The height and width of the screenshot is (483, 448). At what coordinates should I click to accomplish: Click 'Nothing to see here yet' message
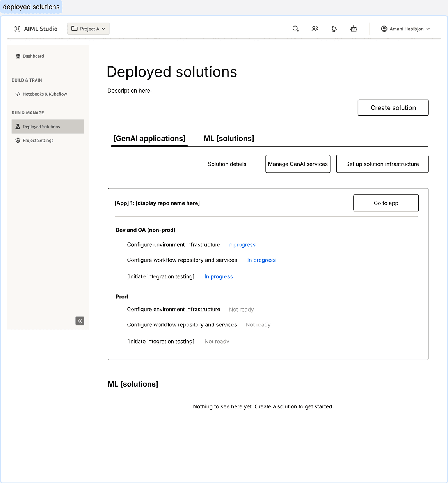click(x=263, y=406)
